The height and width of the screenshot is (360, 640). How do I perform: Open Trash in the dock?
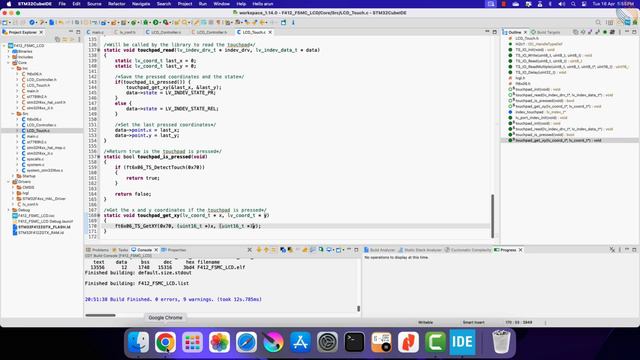pyautogui.click(x=501, y=342)
